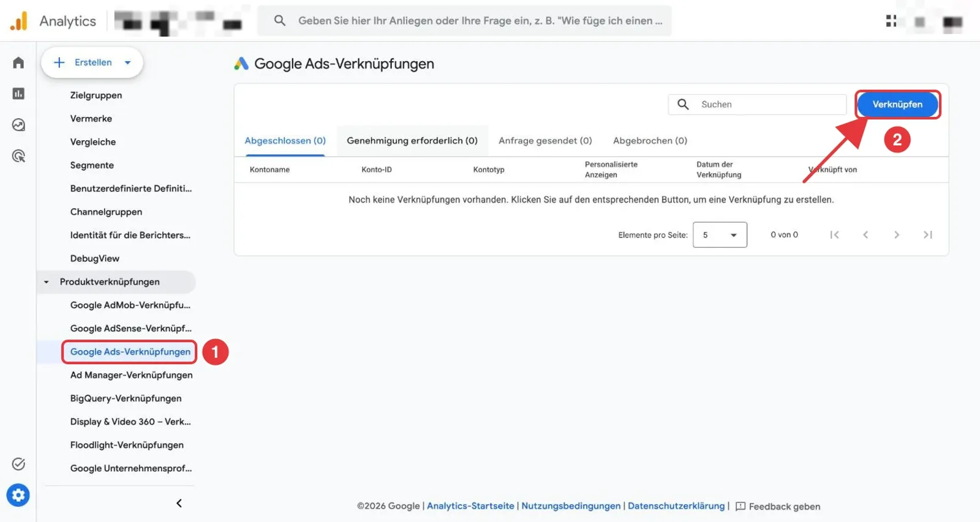The width and height of the screenshot is (980, 522).
Task: Open the Home icon in left rail
Action: tap(18, 62)
